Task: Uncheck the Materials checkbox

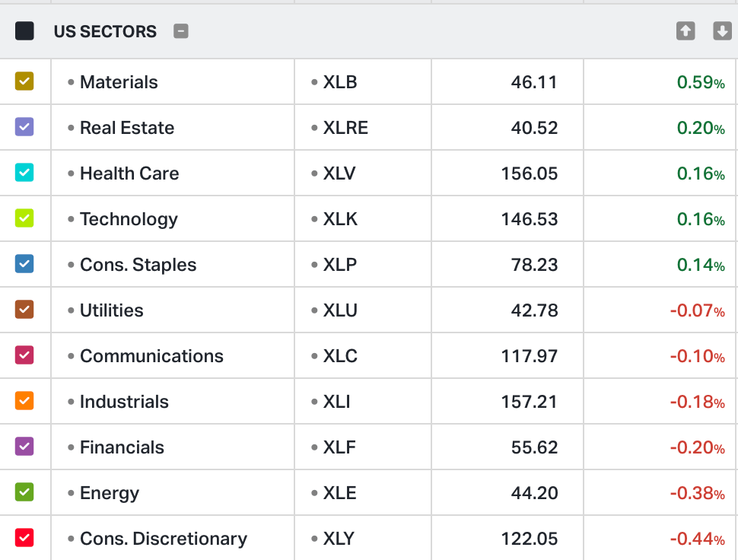Action: point(25,81)
